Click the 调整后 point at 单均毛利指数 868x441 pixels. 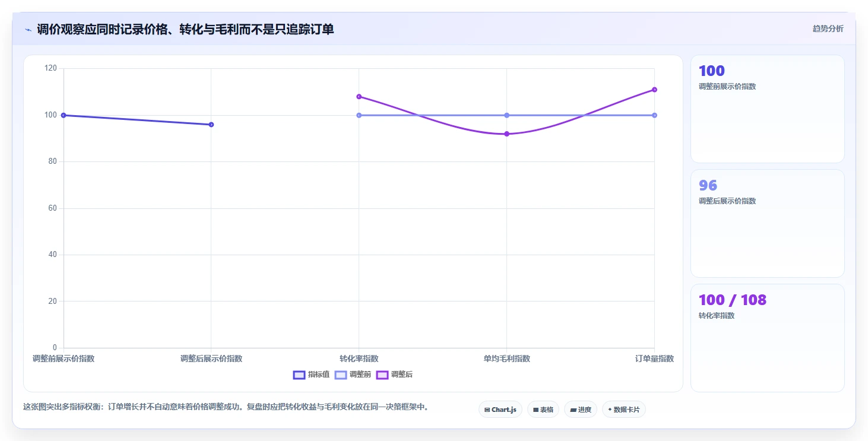506,134
